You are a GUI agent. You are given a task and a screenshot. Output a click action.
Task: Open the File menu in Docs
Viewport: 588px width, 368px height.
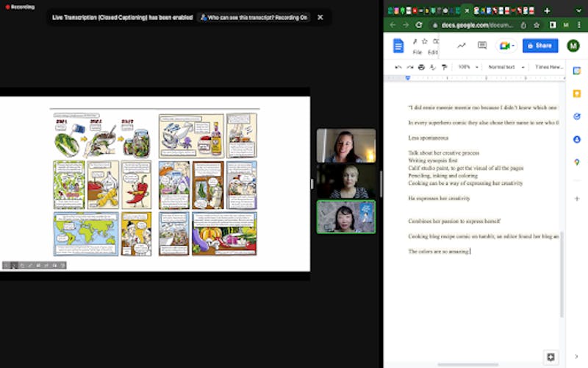(417, 52)
